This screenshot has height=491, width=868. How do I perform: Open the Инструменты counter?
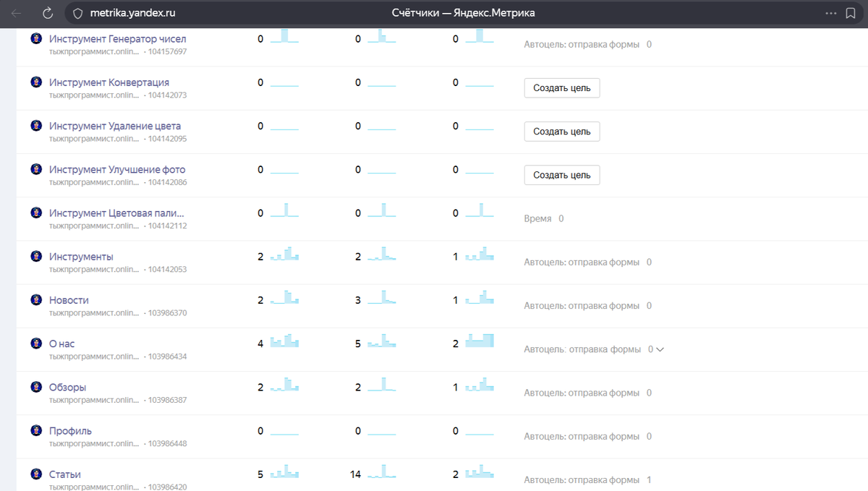(81, 257)
